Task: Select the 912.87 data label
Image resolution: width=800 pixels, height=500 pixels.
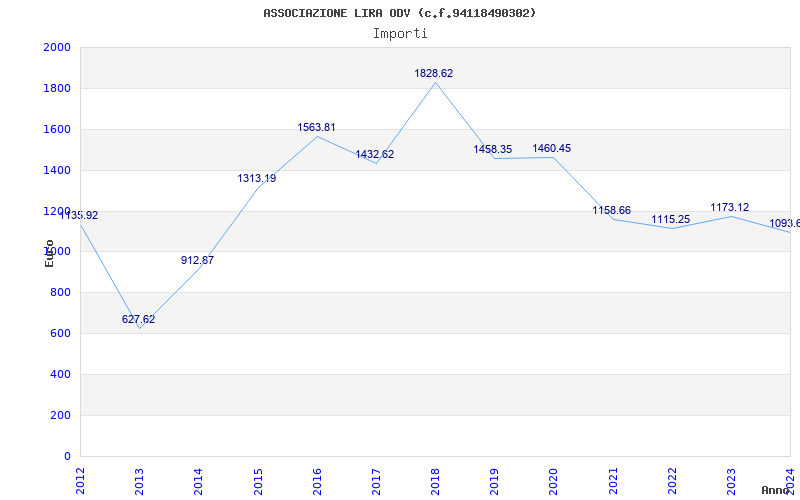Action: [197, 260]
